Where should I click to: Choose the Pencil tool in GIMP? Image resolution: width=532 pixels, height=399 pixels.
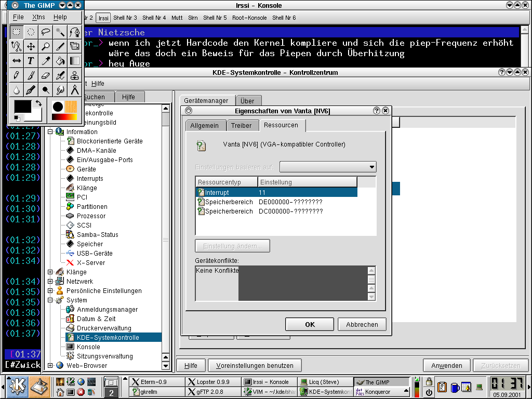pyautogui.click(x=16, y=75)
